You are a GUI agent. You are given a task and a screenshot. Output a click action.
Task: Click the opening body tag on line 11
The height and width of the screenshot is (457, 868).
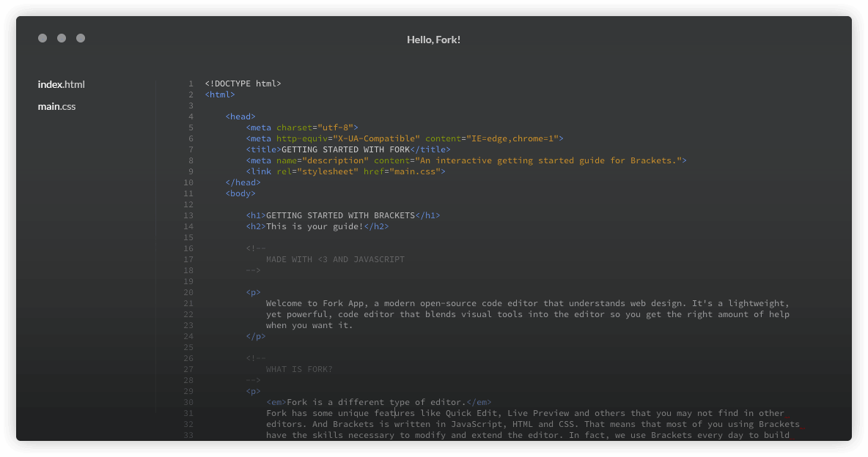(240, 193)
